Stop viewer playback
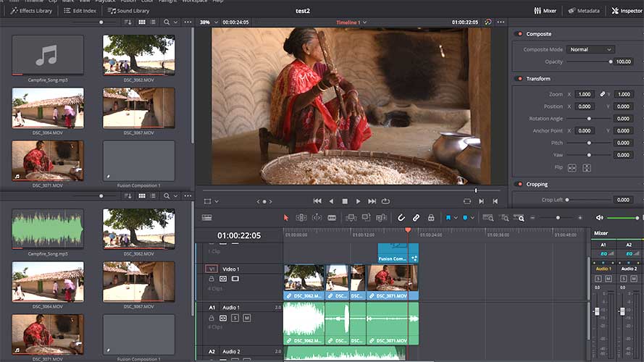Image resolution: width=644 pixels, height=362 pixels. point(345,201)
